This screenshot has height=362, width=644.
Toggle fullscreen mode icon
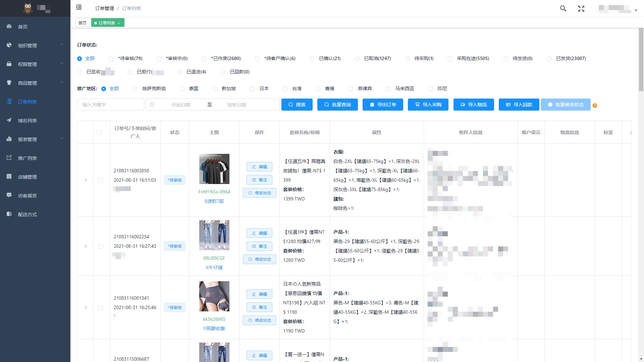pos(581,9)
